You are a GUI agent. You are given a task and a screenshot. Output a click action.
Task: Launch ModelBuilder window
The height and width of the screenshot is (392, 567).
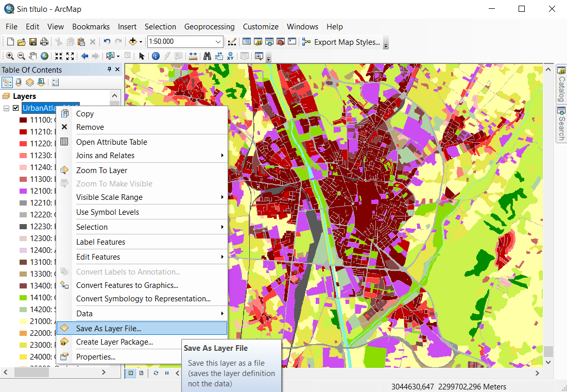pos(306,42)
